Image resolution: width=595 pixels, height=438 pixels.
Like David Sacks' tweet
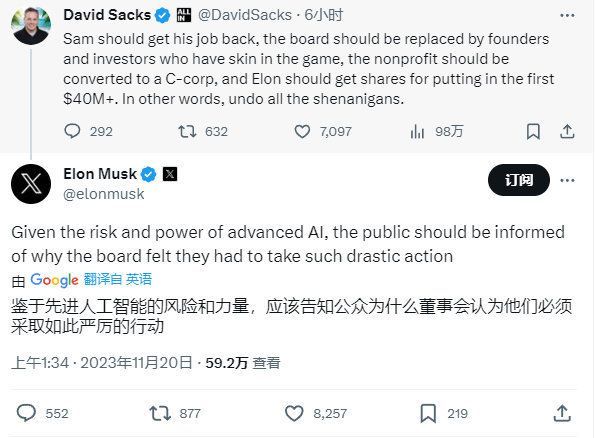pyautogui.click(x=302, y=132)
